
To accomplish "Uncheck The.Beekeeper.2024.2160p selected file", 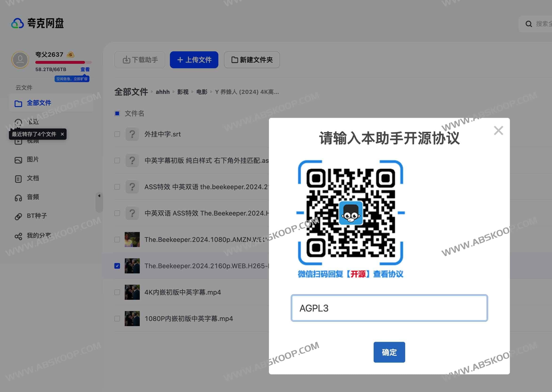I will 117,266.
